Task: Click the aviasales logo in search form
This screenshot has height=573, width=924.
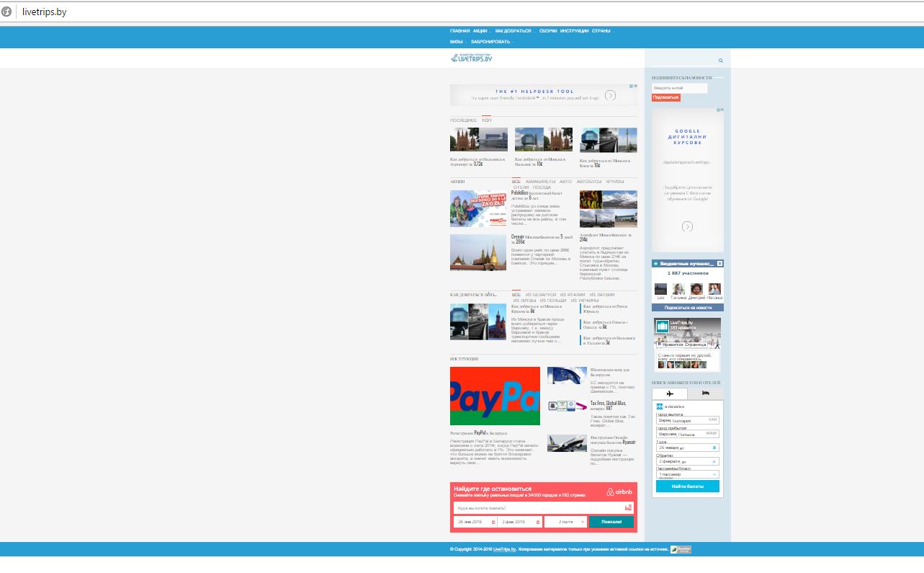Action: (669, 407)
